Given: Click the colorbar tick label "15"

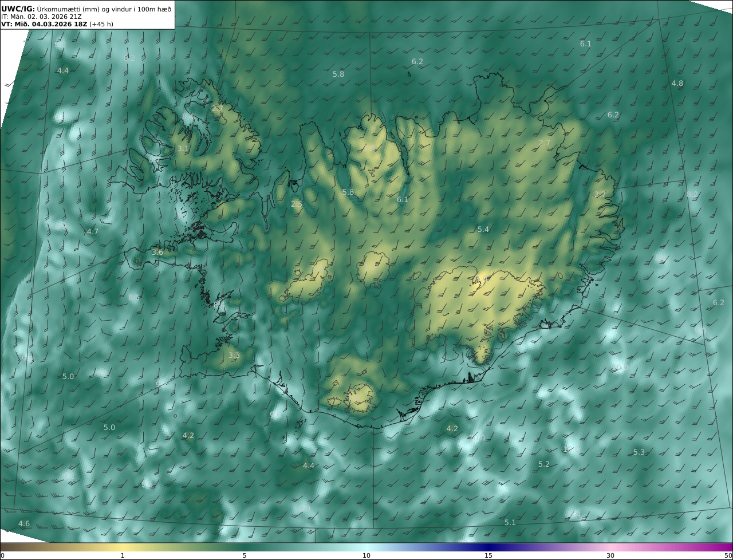Looking at the screenshot, I should [x=488, y=555].
